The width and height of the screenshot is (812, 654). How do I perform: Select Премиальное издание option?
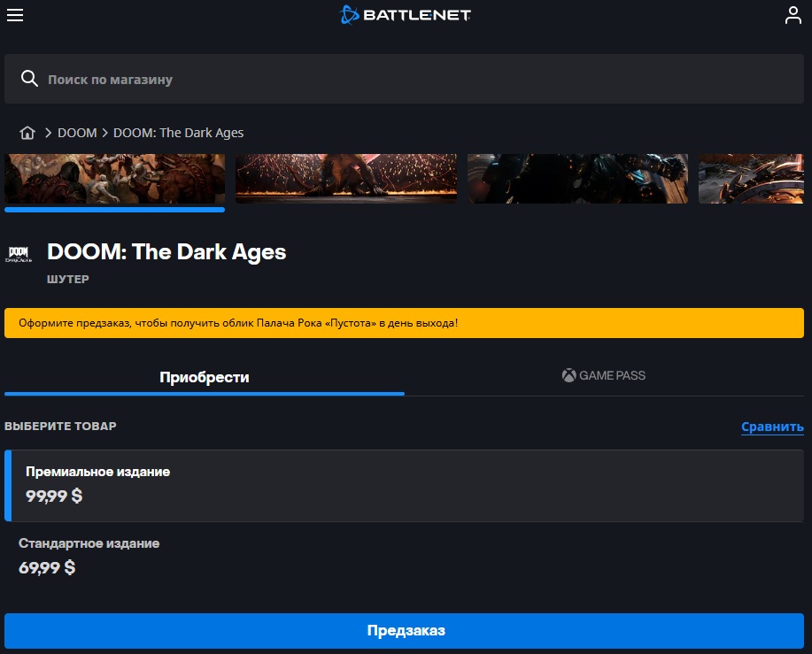coord(404,485)
